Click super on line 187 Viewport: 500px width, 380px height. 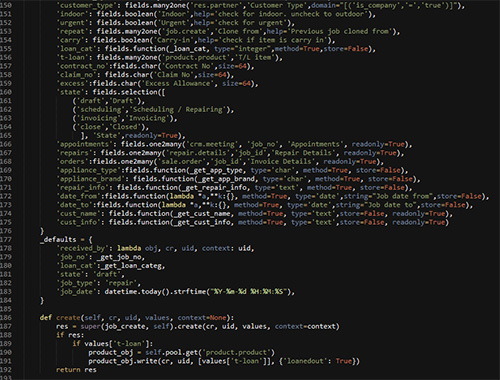pos(90,326)
